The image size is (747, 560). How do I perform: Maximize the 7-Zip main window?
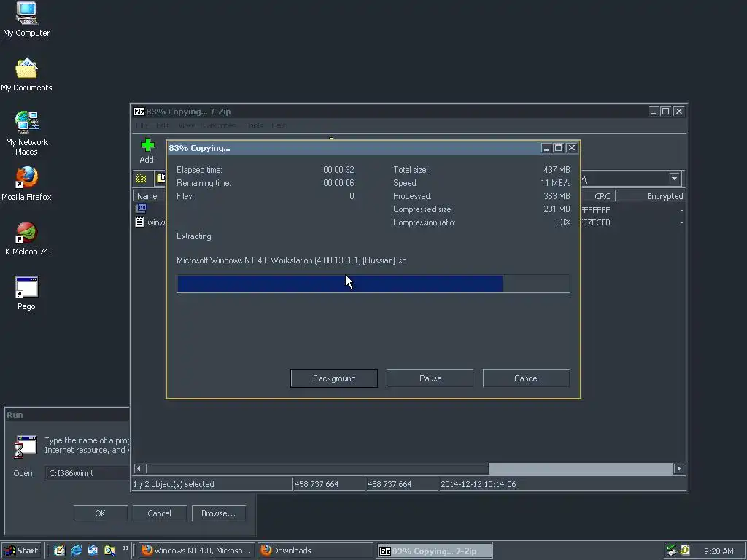[x=665, y=112]
